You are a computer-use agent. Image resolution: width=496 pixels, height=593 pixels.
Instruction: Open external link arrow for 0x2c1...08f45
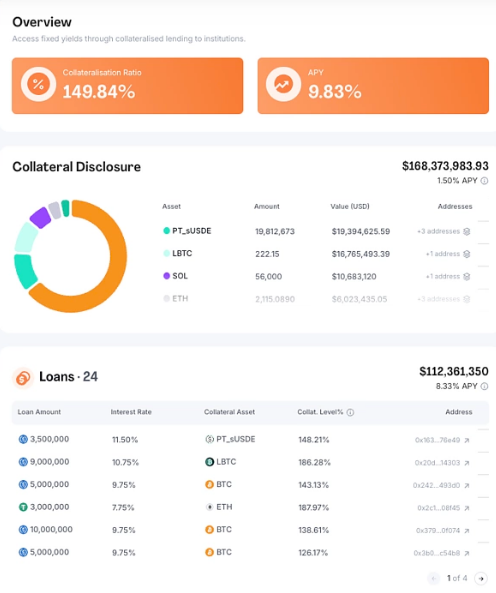coord(467,508)
